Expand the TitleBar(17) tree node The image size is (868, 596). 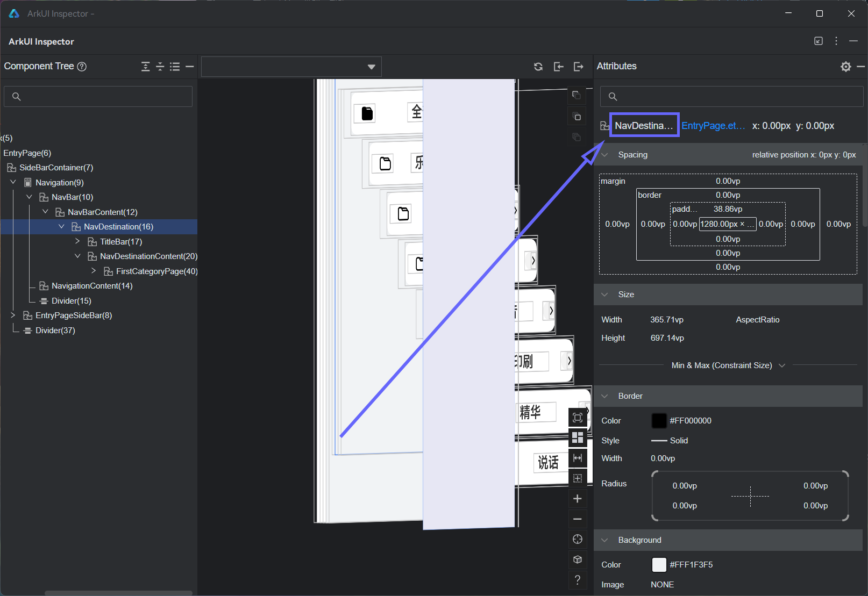click(x=77, y=241)
